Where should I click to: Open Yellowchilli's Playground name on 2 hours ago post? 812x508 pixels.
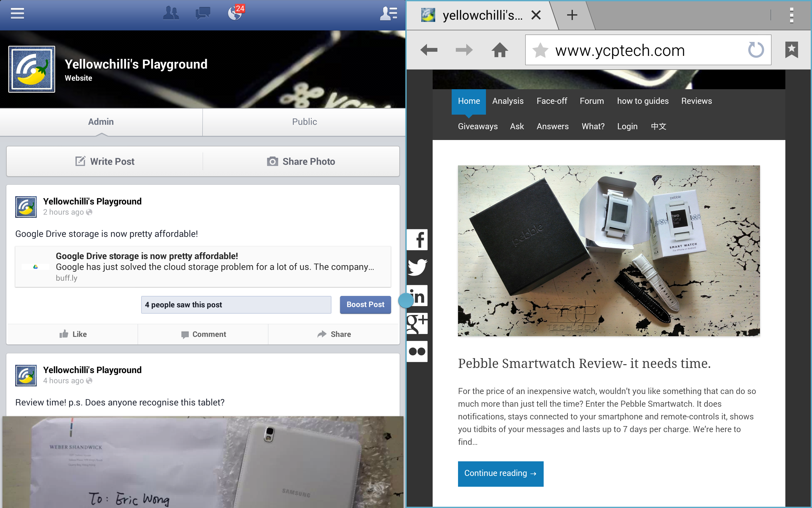(92, 201)
